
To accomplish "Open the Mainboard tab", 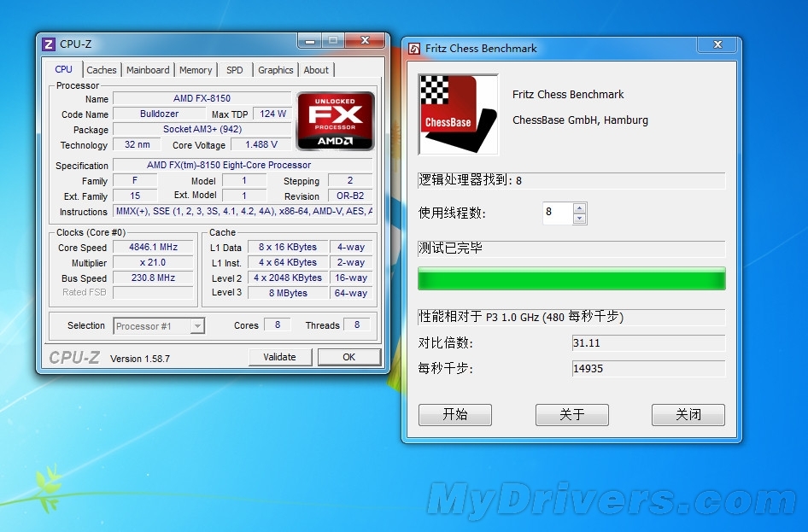I will click(148, 70).
